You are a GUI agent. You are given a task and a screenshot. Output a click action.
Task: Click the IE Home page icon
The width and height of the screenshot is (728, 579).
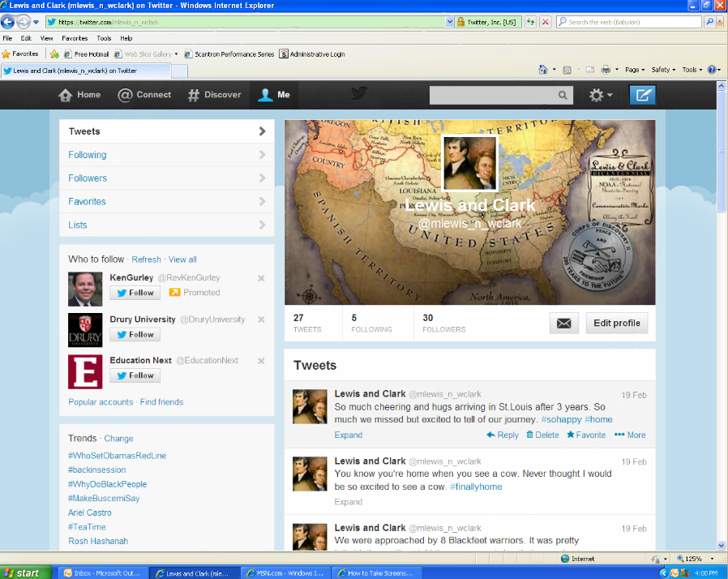542,70
